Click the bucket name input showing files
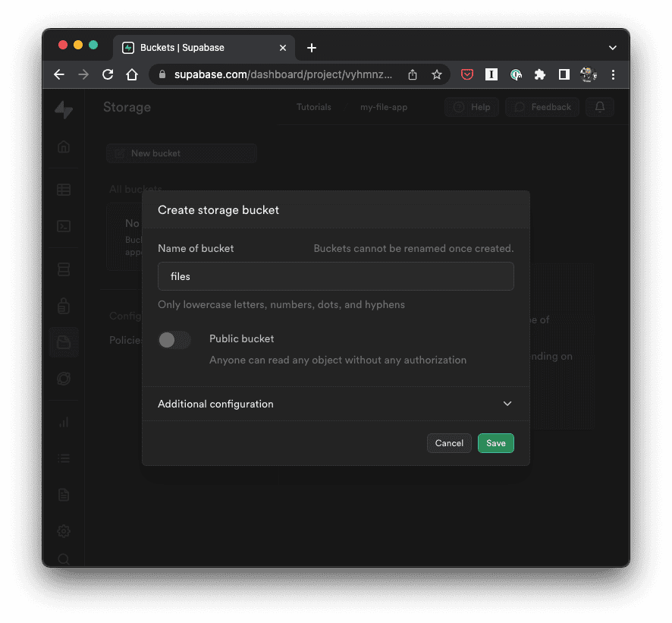The width and height of the screenshot is (672, 623). [x=335, y=276]
